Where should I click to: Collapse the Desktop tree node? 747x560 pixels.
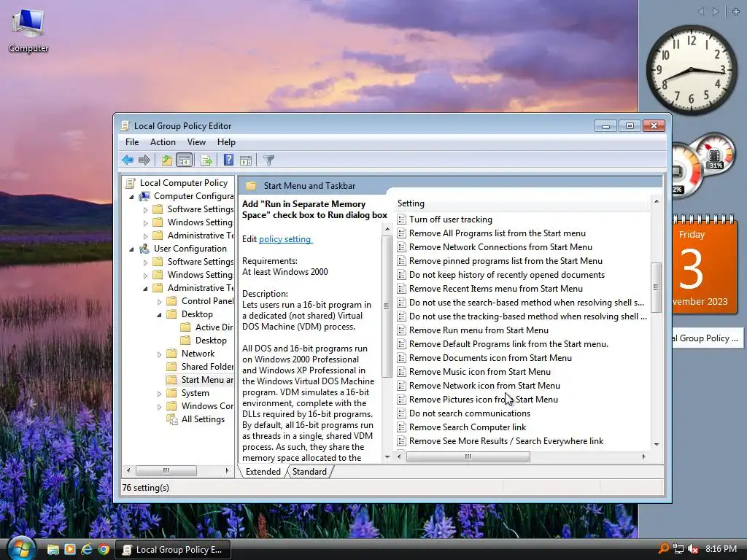point(159,315)
